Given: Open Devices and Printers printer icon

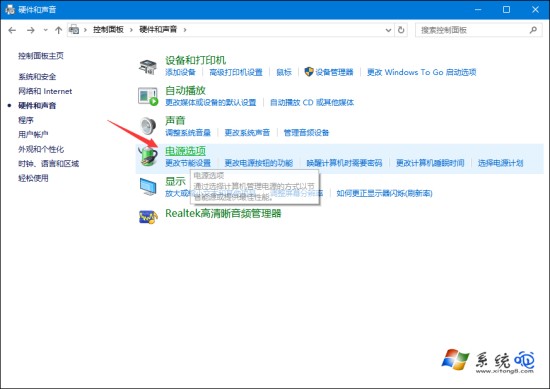Looking at the screenshot, I should (x=148, y=66).
